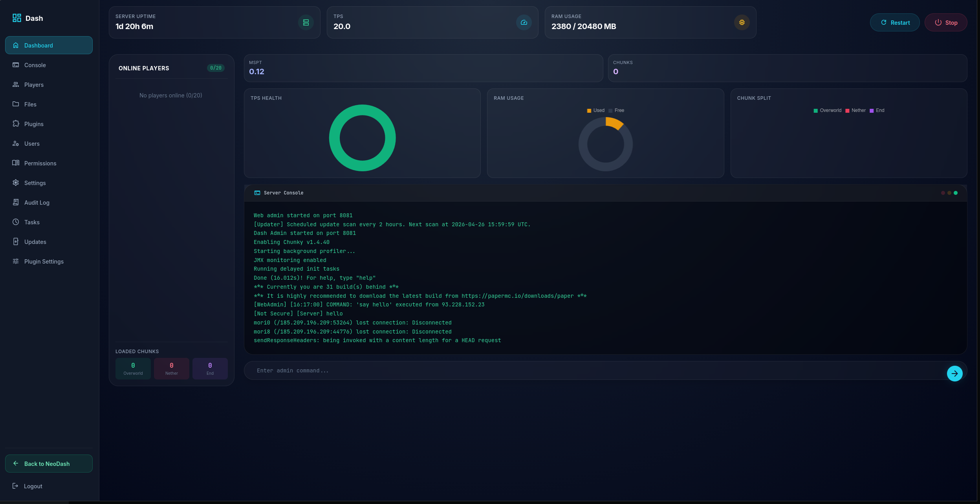The image size is (980, 504).
Task: Click the Logout link
Action: (49, 486)
